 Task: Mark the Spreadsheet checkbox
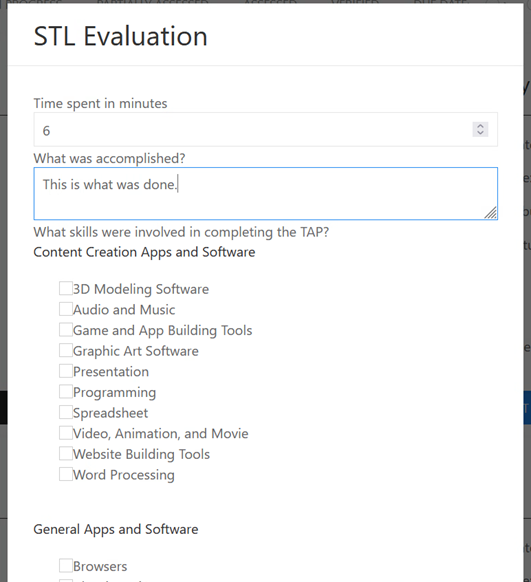(66, 412)
